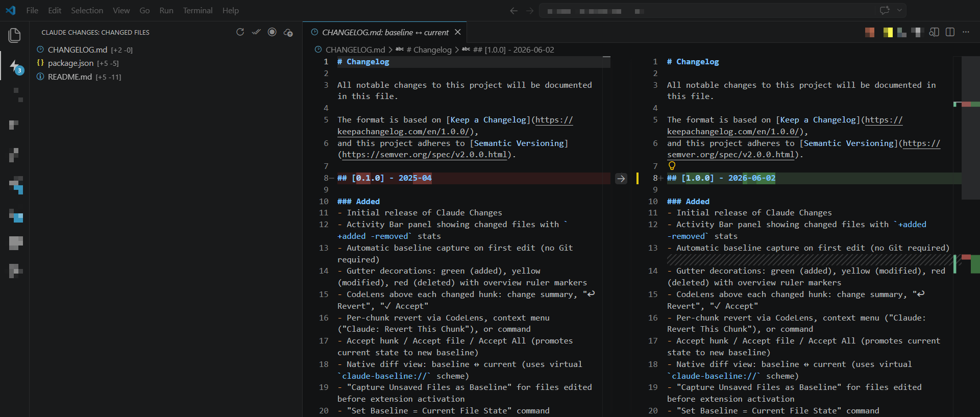Click '[+2 -0]' stats beside CHANGELOG.md
The width and height of the screenshot is (980, 417).
tap(122, 50)
